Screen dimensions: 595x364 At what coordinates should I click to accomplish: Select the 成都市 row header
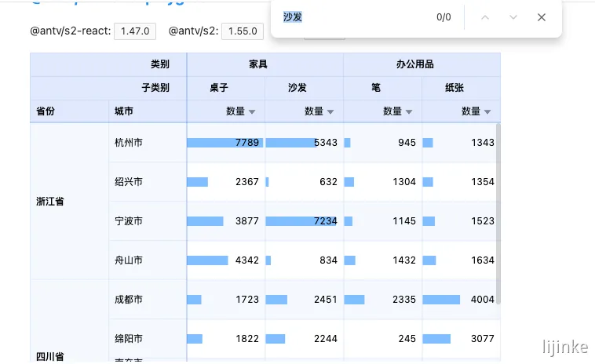point(148,300)
